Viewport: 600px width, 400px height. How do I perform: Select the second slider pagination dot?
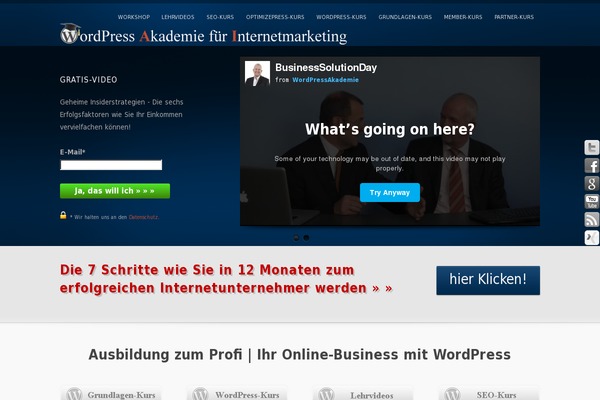(x=306, y=238)
